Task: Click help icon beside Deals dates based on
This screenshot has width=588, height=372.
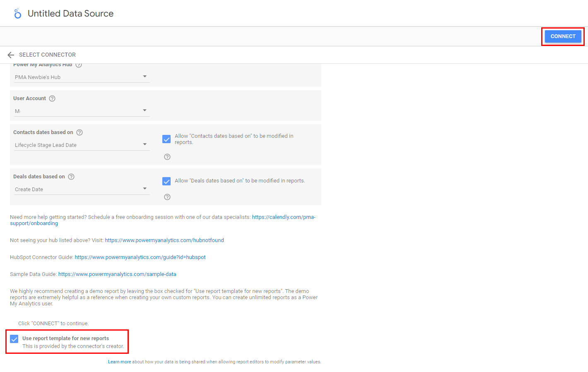Action: click(x=71, y=177)
